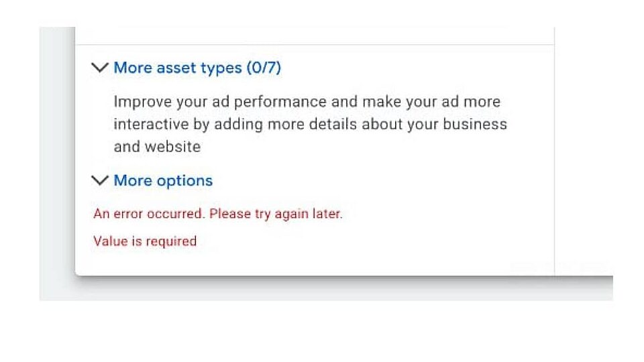The image size is (644, 362).
Task: Click the 'and website' description line
Action: point(157,146)
